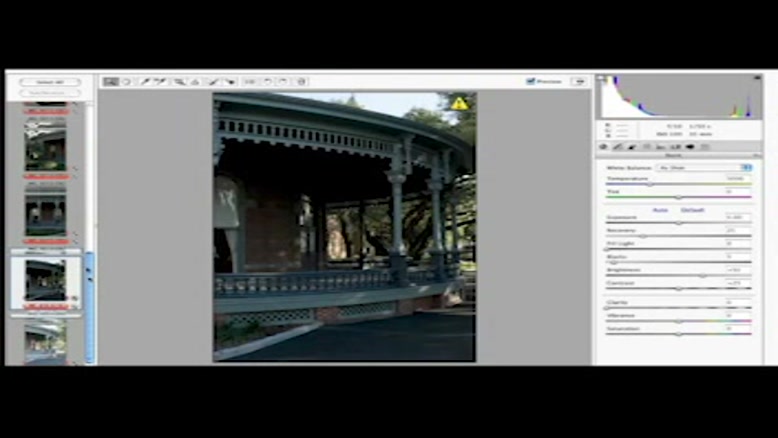
Task: Rotate image 90 degrees clockwise
Action: (283, 81)
